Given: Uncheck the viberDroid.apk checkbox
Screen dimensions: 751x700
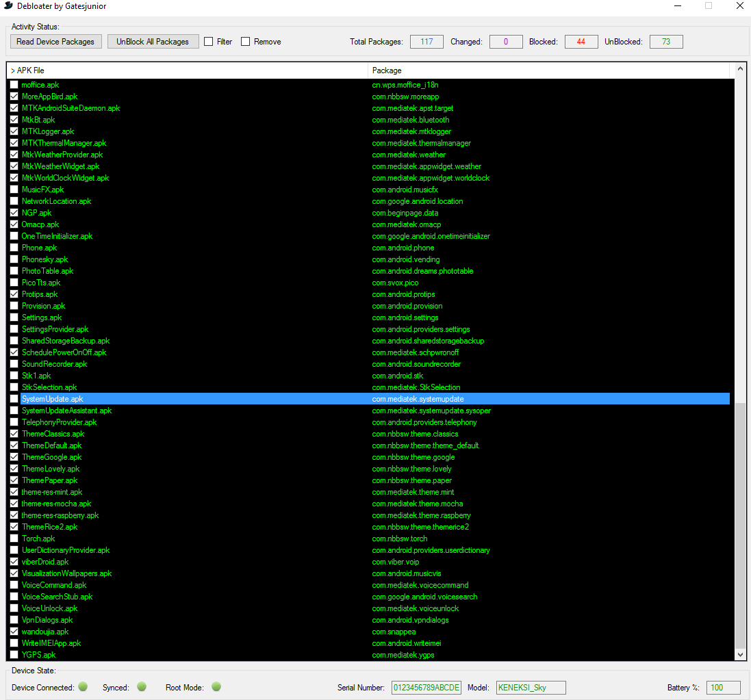Looking at the screenshot, I should [x=14, y=562].
